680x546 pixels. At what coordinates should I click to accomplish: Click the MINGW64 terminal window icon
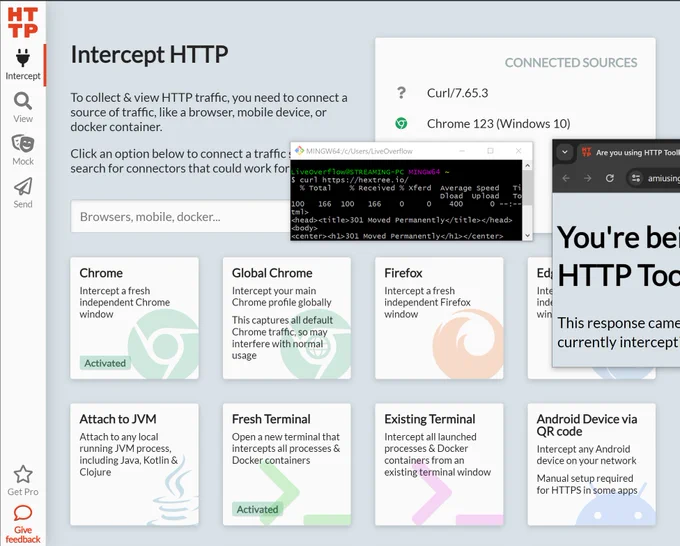(299, 150)
